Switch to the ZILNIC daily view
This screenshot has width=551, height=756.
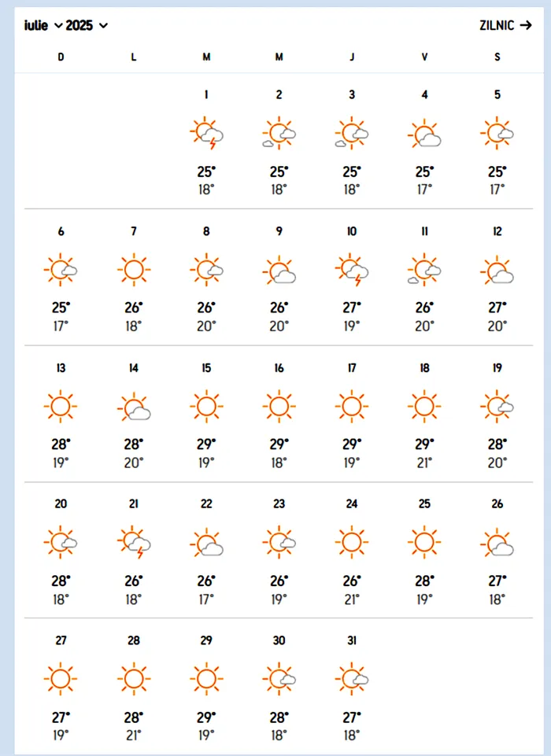point(507,25)
